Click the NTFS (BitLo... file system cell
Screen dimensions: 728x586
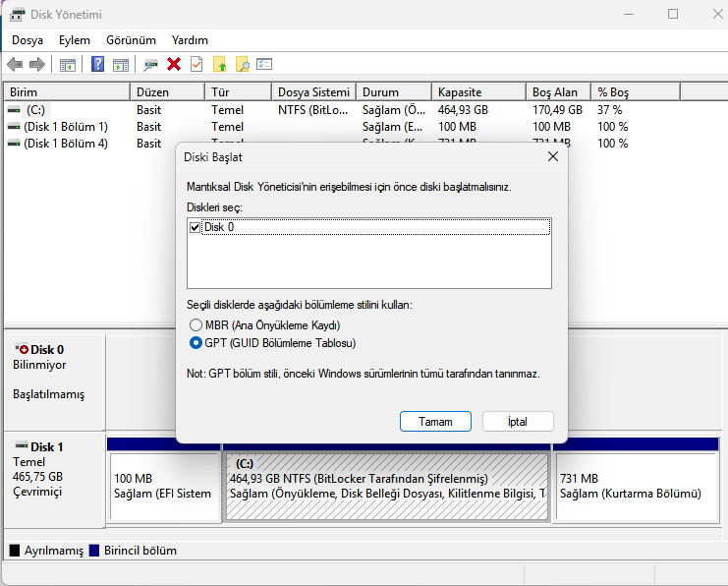point(313,110)
